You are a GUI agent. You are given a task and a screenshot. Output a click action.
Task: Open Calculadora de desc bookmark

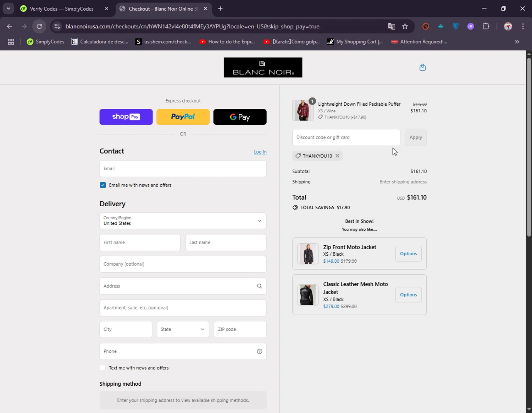click(x=100, y=41)
